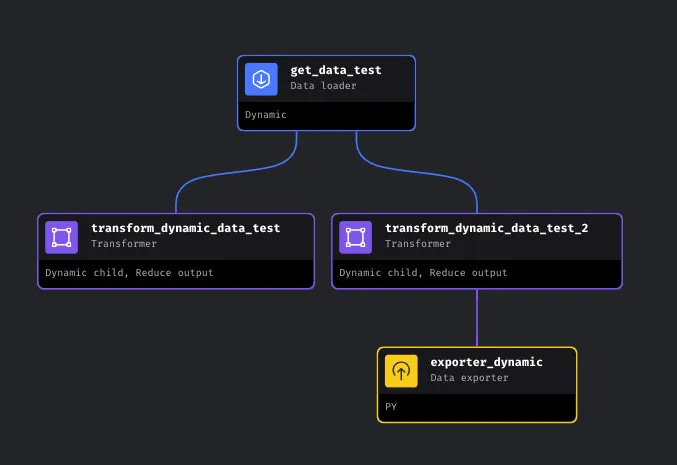Select the get_data_test block title
677x465 pixels.
point(336,70)
